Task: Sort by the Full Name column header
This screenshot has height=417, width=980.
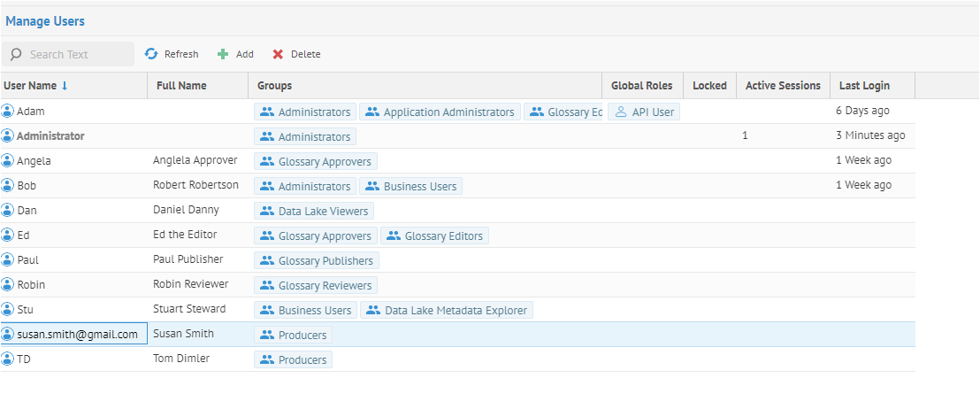Action: click(181, 86)
